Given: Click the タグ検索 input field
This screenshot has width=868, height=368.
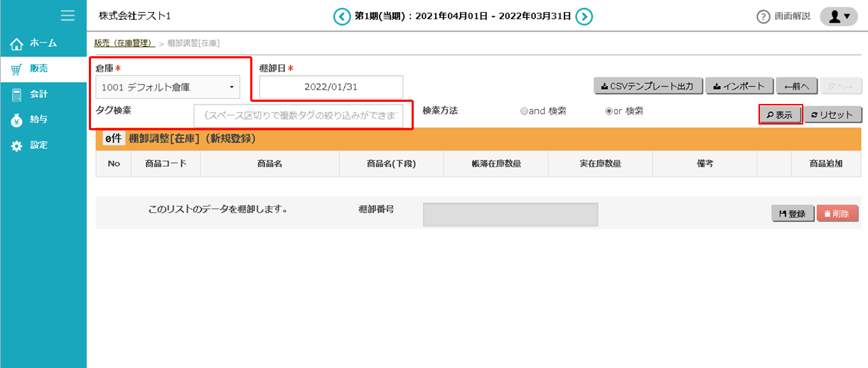Looking at the screenshot, I should 303,115.
